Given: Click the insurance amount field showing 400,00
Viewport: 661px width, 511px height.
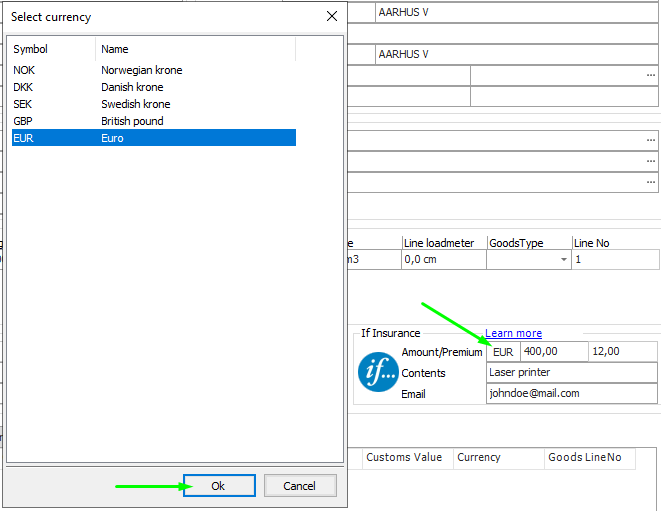Looking at the screenshot, I should 552,352.
